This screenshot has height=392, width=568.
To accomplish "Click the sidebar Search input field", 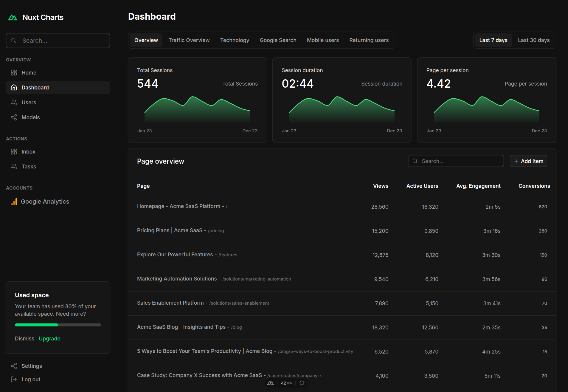I will (58, 41).
